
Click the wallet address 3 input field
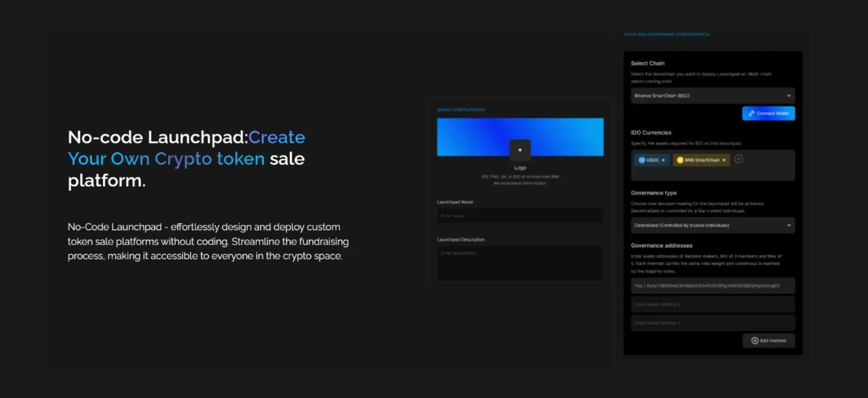(x=712, y=323)
